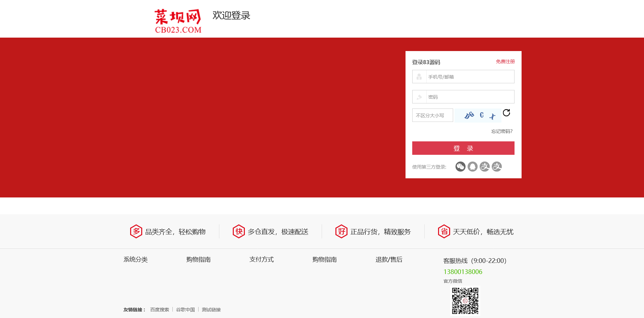
Task: Click the 快 hexagon icon
Action: [239, 231]
